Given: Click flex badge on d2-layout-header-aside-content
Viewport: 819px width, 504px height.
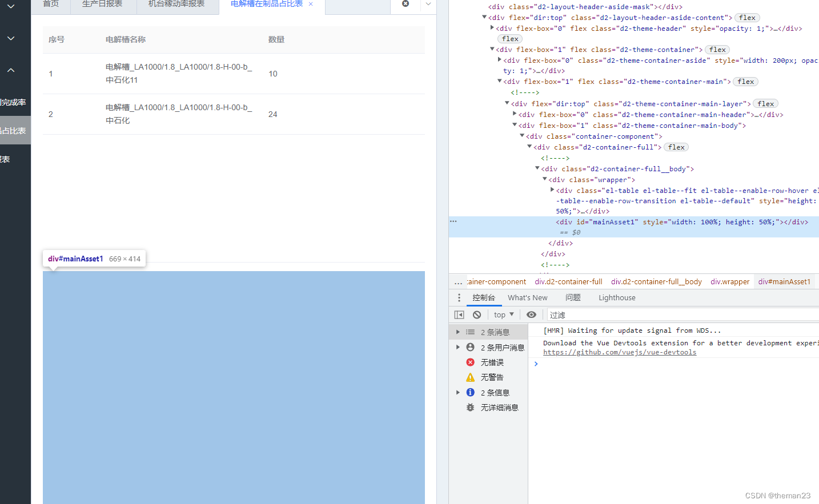Looking at the screenshot, I should pos(747,18).
